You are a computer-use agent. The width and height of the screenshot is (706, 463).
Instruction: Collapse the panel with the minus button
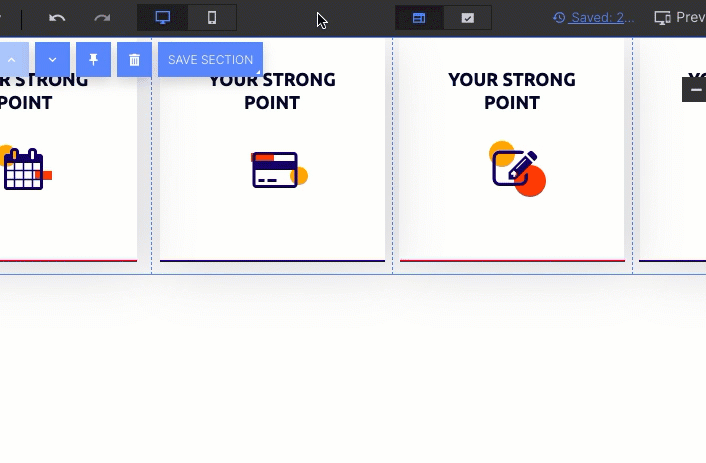[x=695, y=90]
